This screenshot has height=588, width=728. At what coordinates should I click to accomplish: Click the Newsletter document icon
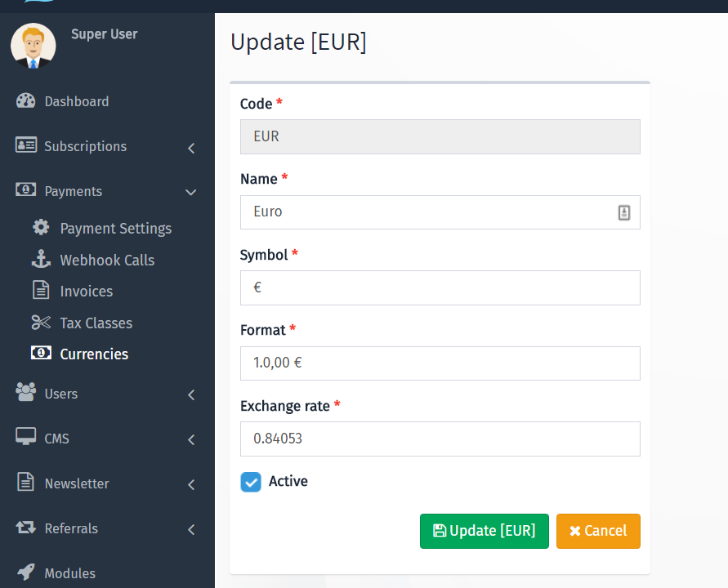pos(25,482)
